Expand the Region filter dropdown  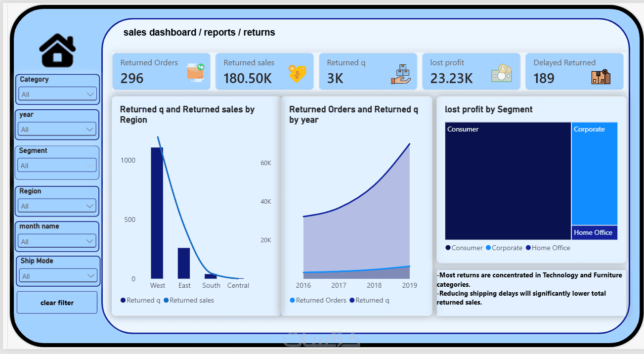pos(57,206)
